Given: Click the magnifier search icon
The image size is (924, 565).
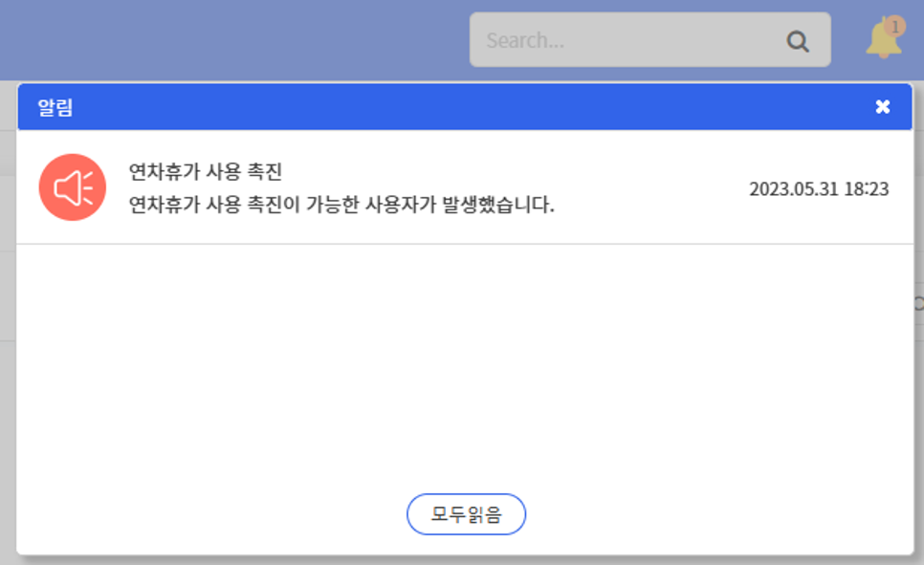Looking at the screenshot, I should point(798,41).
